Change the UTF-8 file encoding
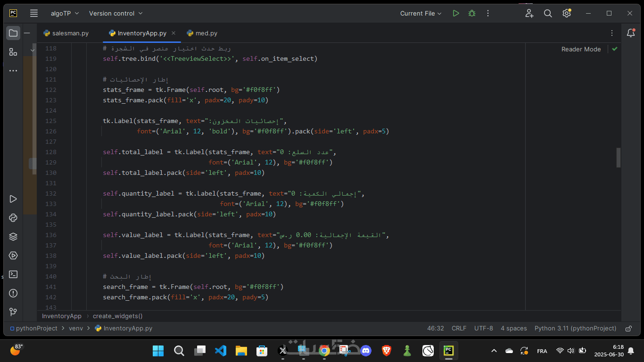 click(x=484, y=329)
